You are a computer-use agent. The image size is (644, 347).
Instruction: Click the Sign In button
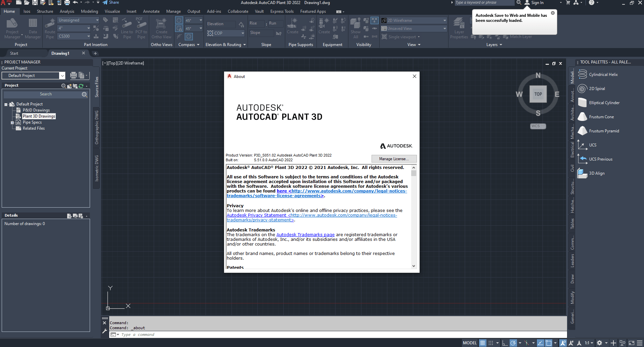click(534, 3)
